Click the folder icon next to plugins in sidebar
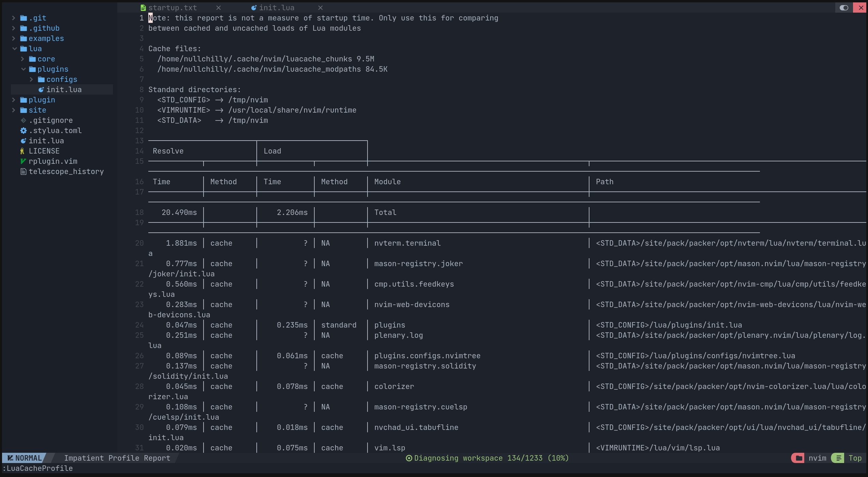Viewport: 868px width, 477px height. pyautogui.click(x=33, y=69)
